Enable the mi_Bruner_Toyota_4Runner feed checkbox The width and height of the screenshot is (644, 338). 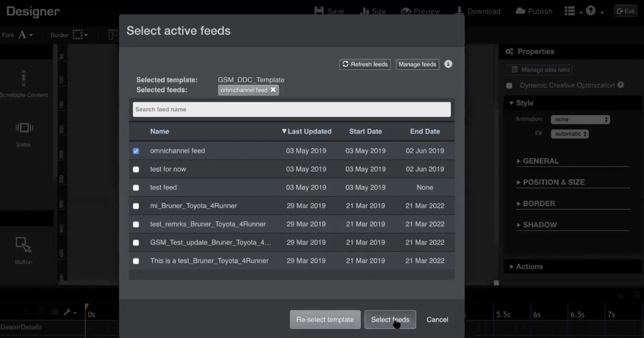pyautogui.click(x=136, y=206)
